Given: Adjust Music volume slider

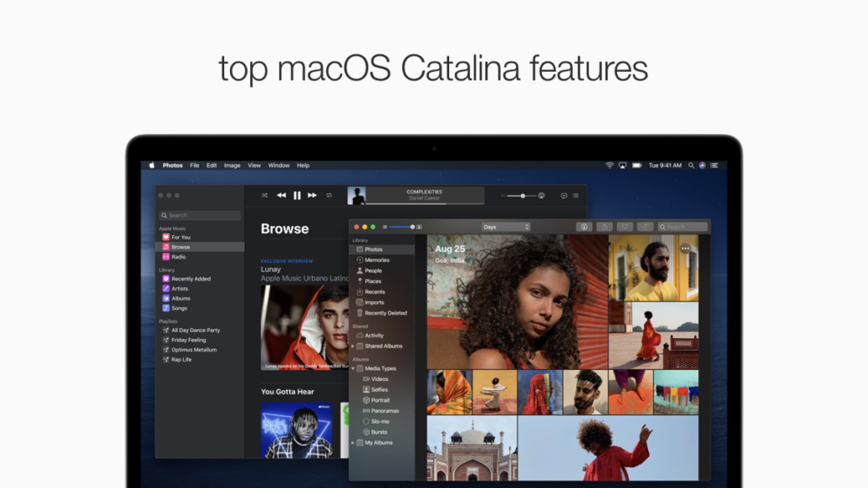Looking at the screenshot, I should point(522,196).
